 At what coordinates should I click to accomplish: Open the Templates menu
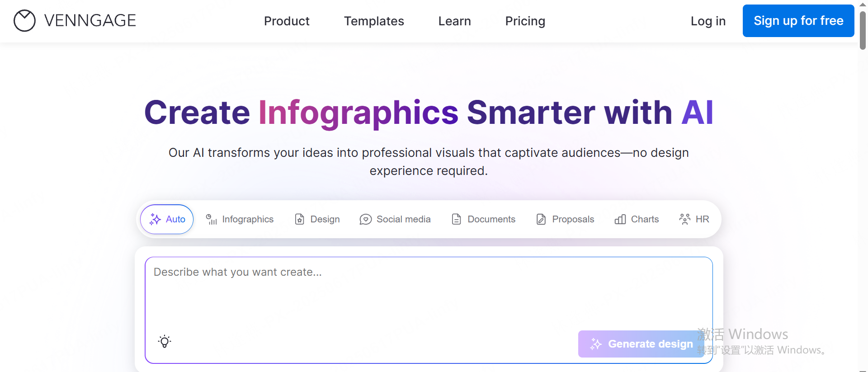(374, 21)
